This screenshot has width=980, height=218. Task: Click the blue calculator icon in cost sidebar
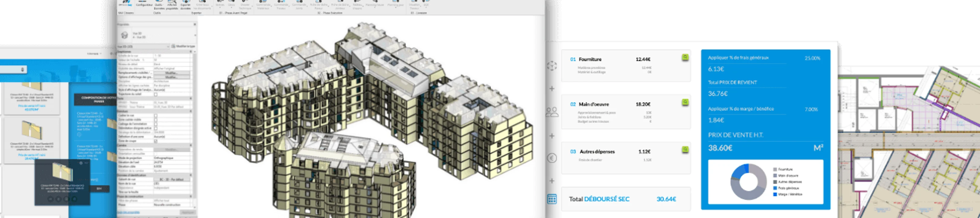point(552,199)
